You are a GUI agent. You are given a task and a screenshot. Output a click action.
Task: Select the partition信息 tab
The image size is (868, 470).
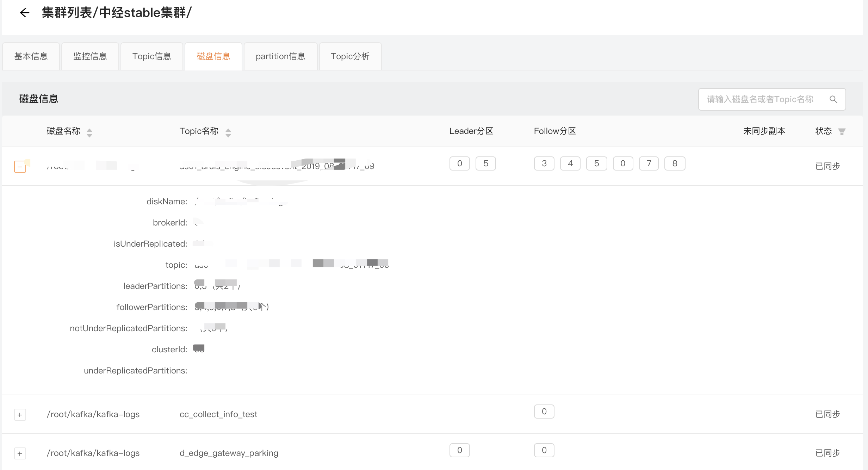[x=280, y=56]
